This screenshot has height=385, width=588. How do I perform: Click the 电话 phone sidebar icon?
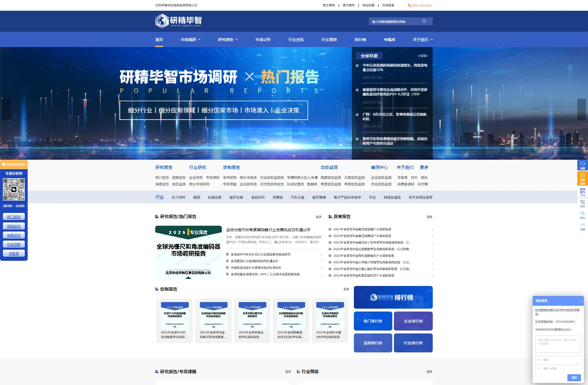pyautogui.click(x=583, y=203)
